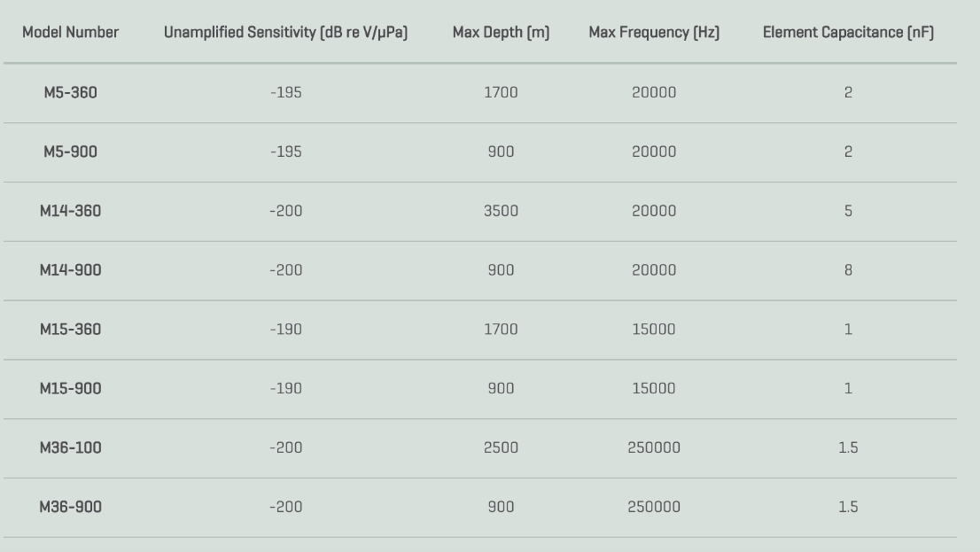This screenshot has width=980, height=552.
Task: Click the M15-900 model number
Action: 71,388
